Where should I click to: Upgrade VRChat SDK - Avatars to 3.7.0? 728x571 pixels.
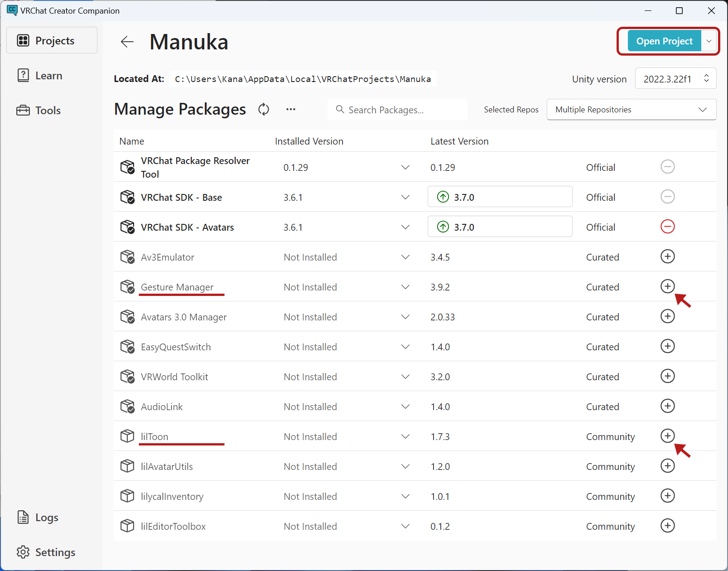coord(500,227)
